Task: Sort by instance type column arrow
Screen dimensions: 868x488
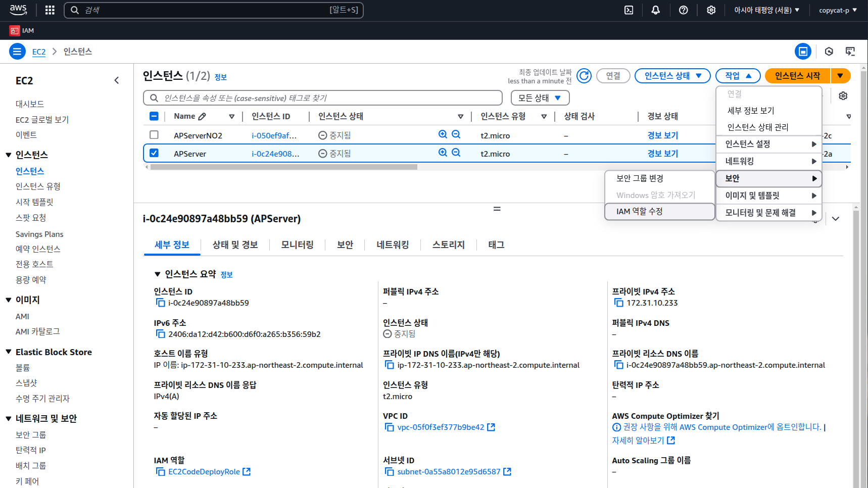Action: pyautogui.click(x=544, y=117)
